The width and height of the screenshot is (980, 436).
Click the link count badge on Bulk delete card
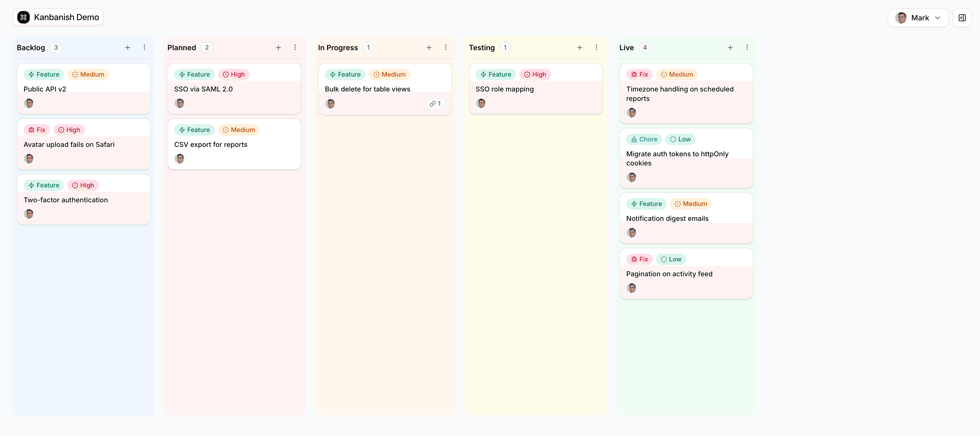(x=435, y=104)
